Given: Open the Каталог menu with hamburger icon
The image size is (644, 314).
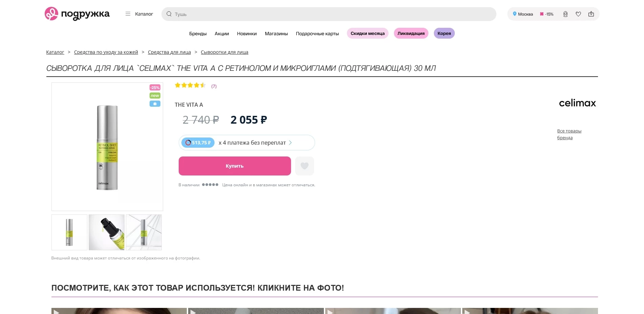Looking at the screenshot, I should coord(128,14).
